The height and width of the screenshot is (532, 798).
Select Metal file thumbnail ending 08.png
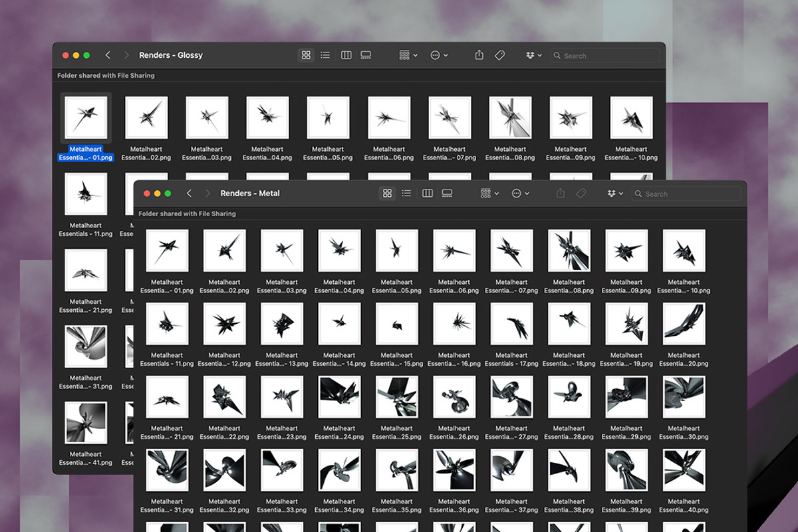569,251
